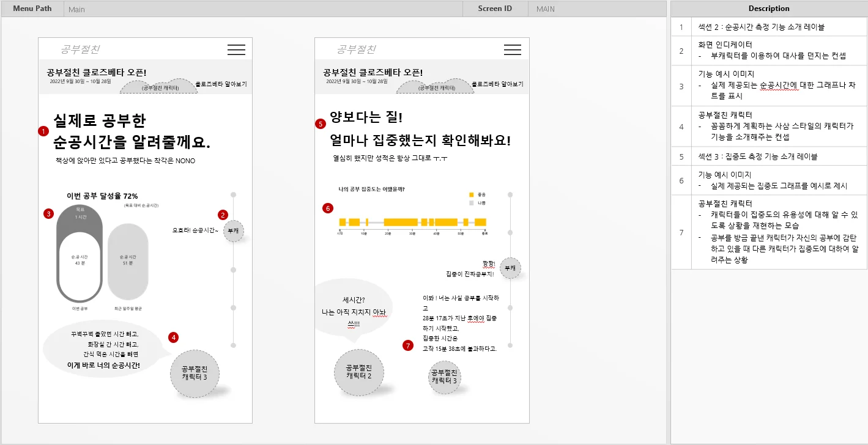Select the row '섹션 2 : 순공시간 측정 기능 소개 레이블'
Screen dimensions: 868x445
click(769, 27)
